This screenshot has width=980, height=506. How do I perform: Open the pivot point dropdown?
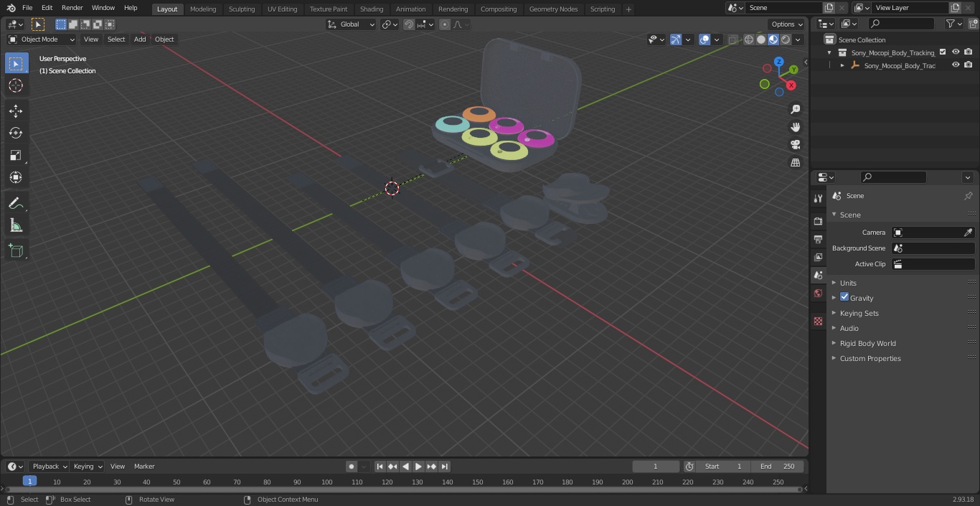(x=390, y=24)
